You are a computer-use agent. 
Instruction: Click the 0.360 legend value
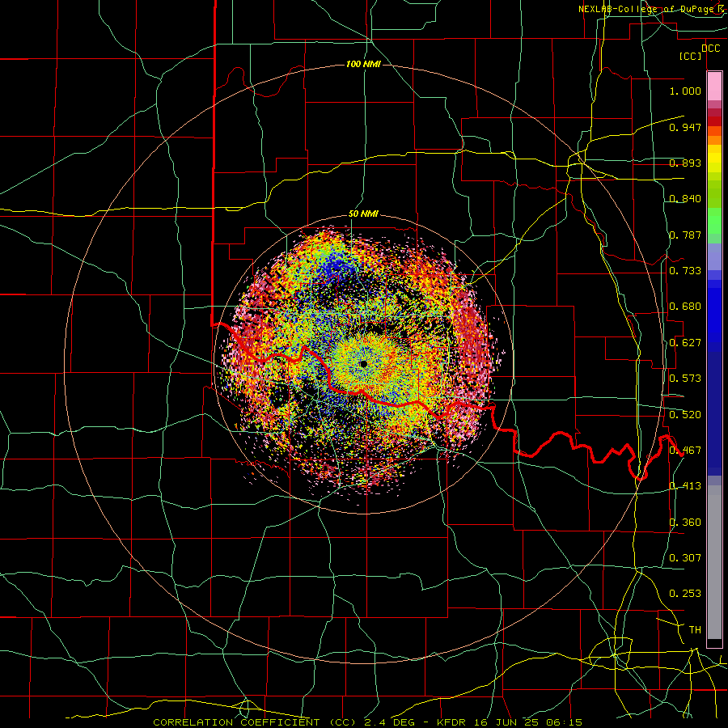(x=685, y=523)
